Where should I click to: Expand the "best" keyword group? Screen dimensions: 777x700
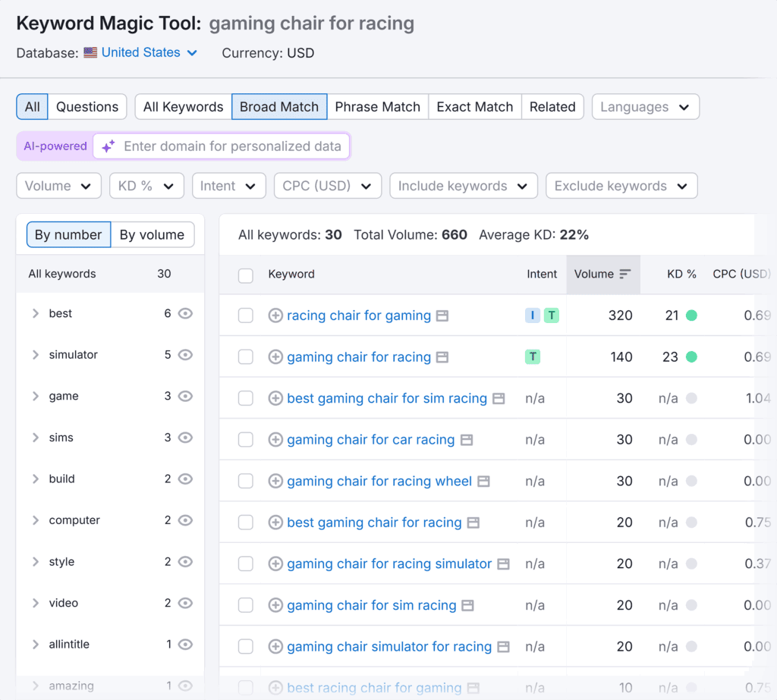coord(35,312)
